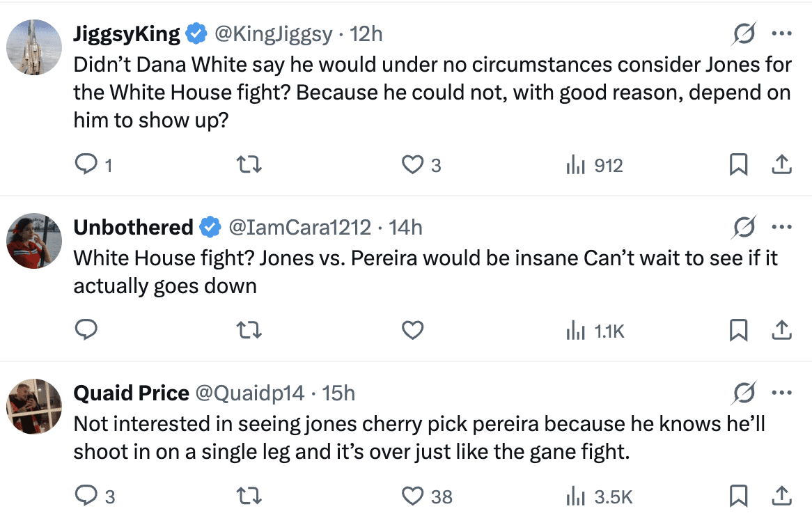
Task: Open more options on Quaid Price's tweet
Action: [x=781, y=393]
